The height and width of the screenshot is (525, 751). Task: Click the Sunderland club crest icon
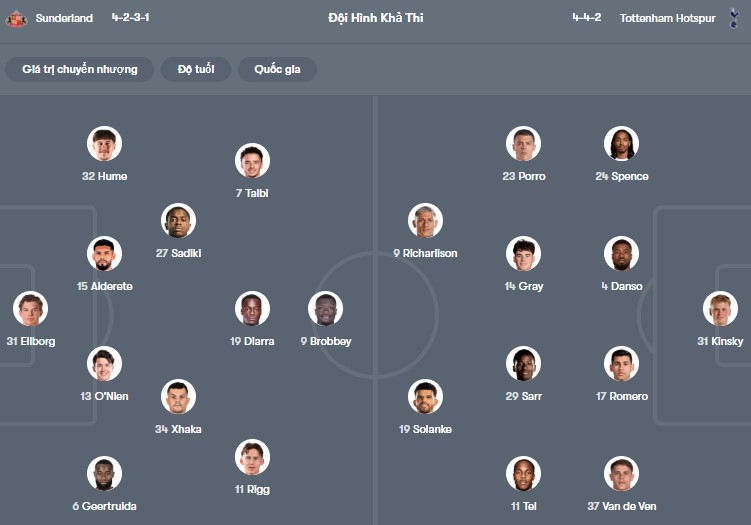coord(16,18)
